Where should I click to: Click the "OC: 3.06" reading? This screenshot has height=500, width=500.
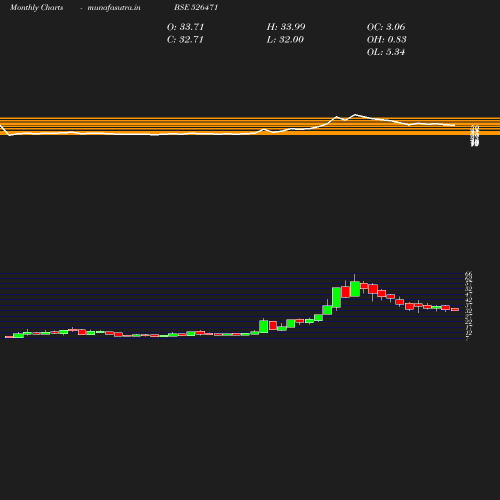coord(386,27)
